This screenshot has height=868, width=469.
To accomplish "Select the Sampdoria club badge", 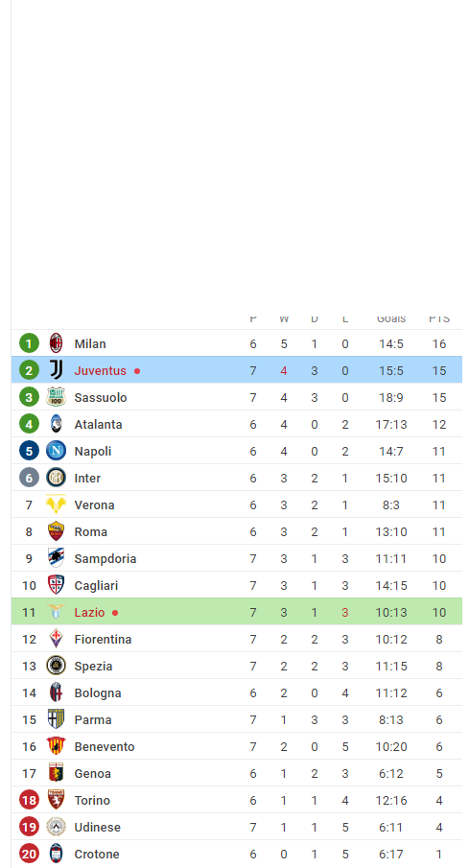I will (x=56, y=558).
